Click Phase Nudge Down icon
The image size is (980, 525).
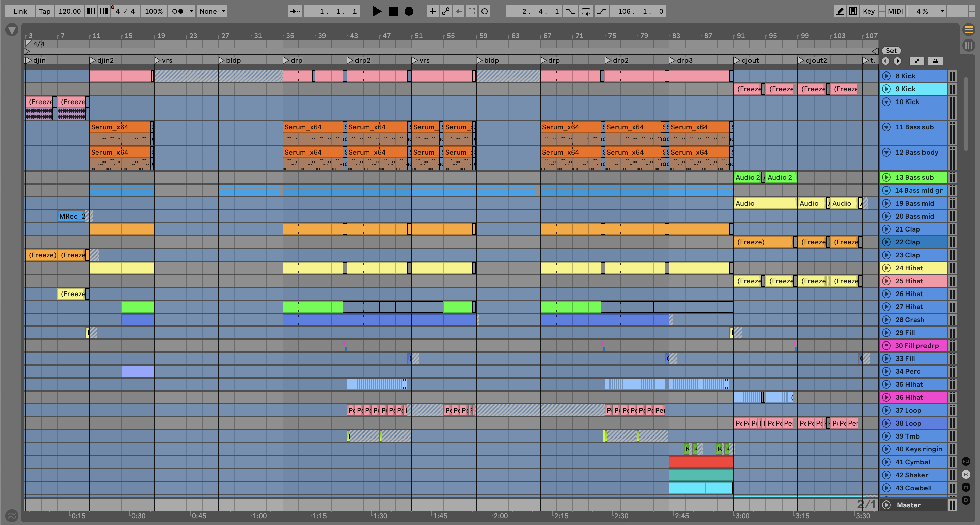click(x=91, y=11)
